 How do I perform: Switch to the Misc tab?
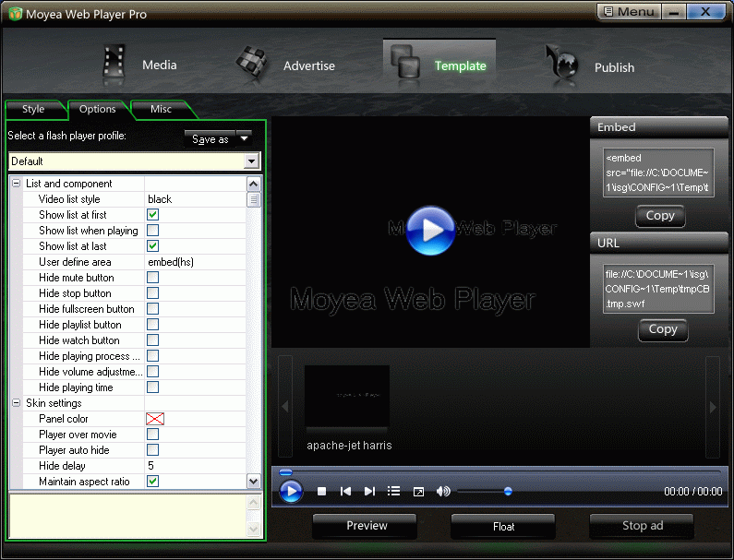pyautogui.click(x=161, y=109)
